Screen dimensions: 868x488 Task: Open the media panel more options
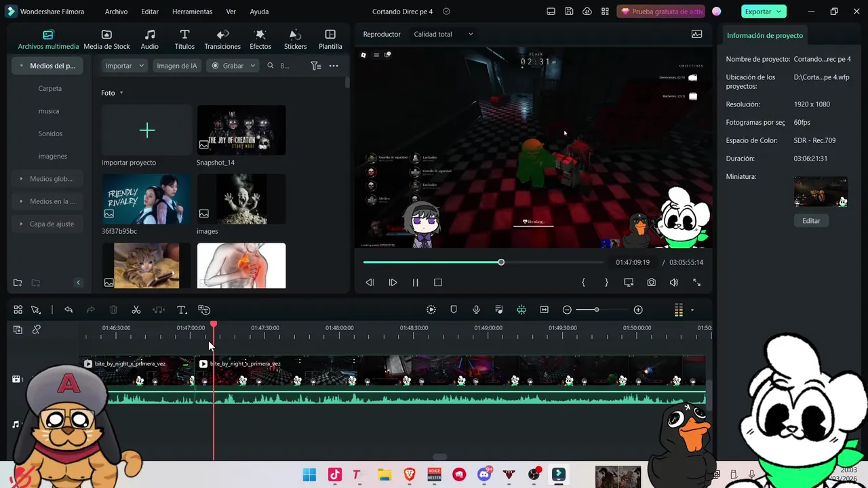(x=334, y=66)
